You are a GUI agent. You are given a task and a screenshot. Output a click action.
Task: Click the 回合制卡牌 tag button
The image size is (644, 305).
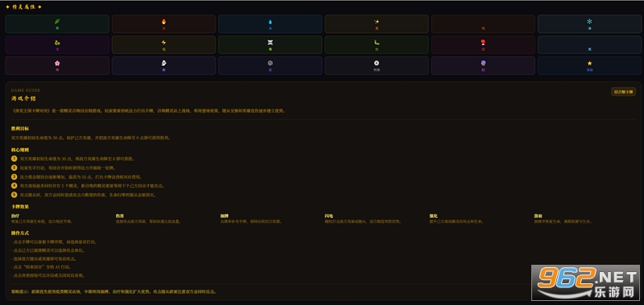click(x=623, y=92)
